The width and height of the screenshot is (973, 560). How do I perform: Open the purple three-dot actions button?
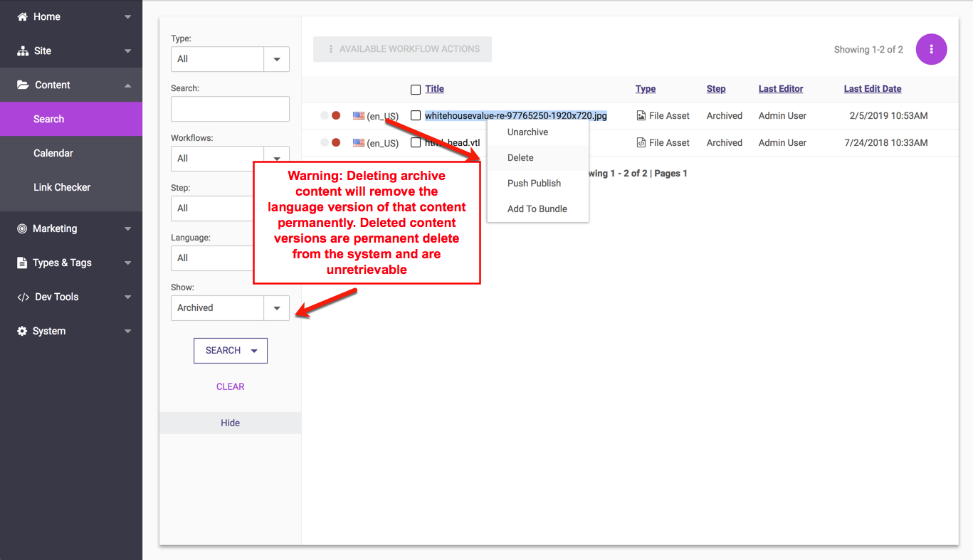[931, 49]
